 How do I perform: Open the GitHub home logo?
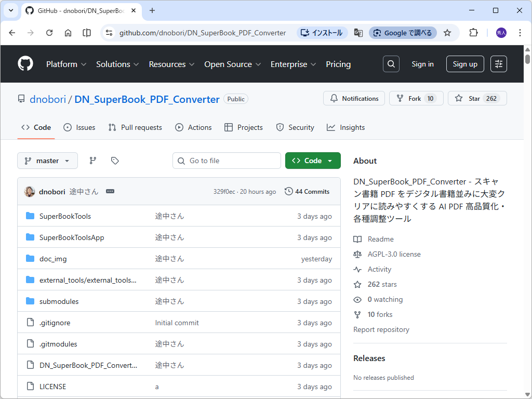[x=25, y=63]
